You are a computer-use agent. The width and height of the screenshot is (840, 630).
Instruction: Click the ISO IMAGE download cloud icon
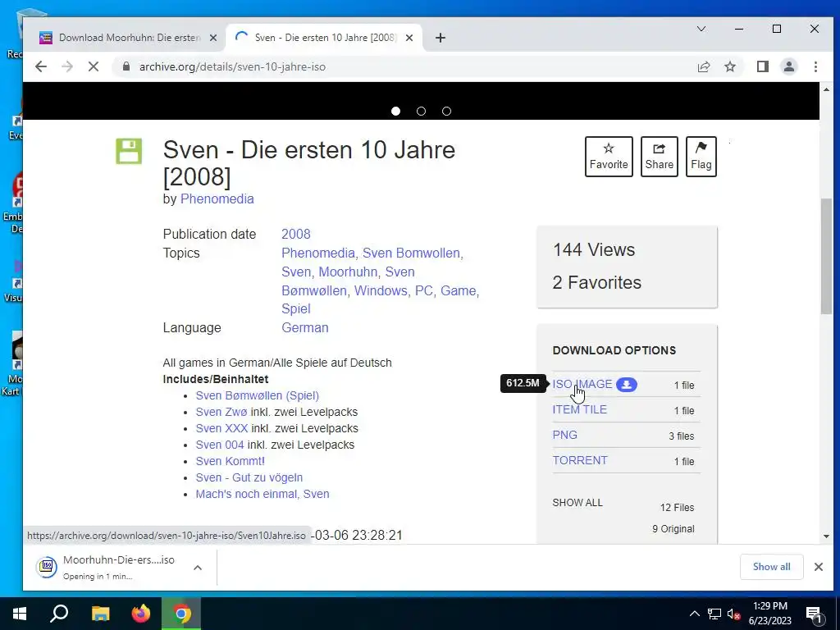coord(626,385)
